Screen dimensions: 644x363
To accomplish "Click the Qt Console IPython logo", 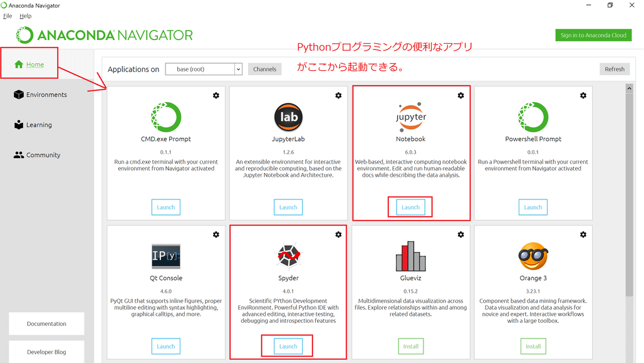I will point(166,256).
